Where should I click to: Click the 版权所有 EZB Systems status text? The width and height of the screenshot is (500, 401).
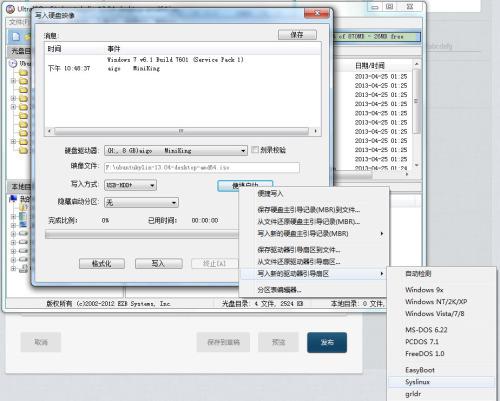point(108,304)
